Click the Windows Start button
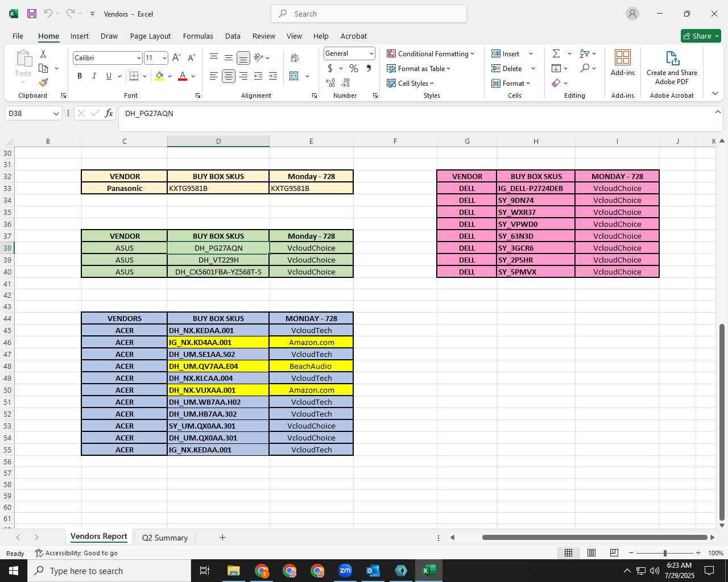728x582 pixels. (14, 571)
